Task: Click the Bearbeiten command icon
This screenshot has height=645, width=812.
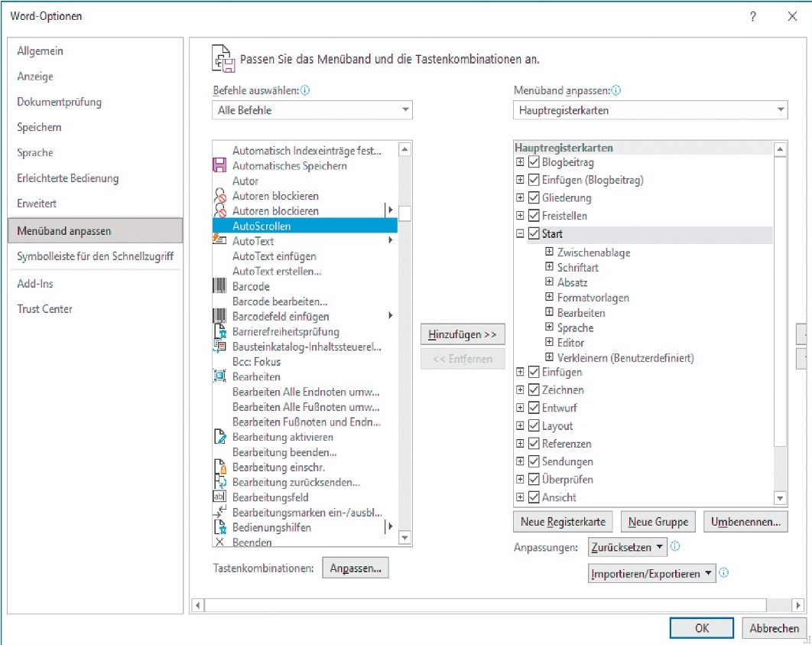Action: click(219, 376)
